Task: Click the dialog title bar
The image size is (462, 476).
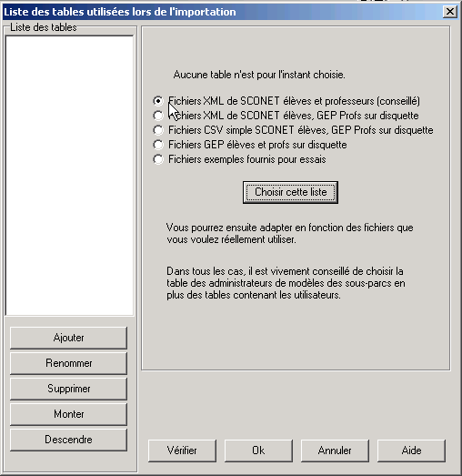Action: tap(221, 12)
